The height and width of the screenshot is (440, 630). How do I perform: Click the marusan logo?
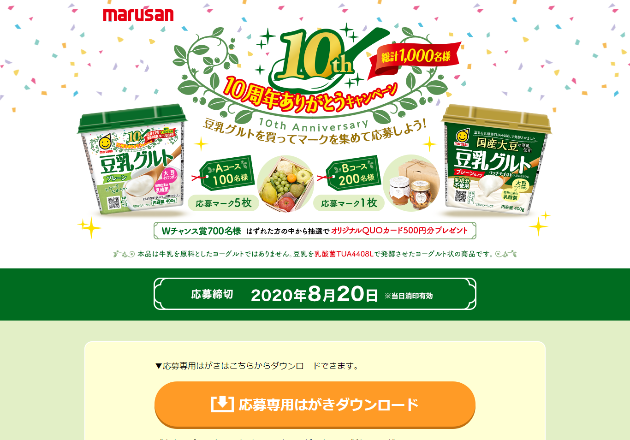[138, 15]
